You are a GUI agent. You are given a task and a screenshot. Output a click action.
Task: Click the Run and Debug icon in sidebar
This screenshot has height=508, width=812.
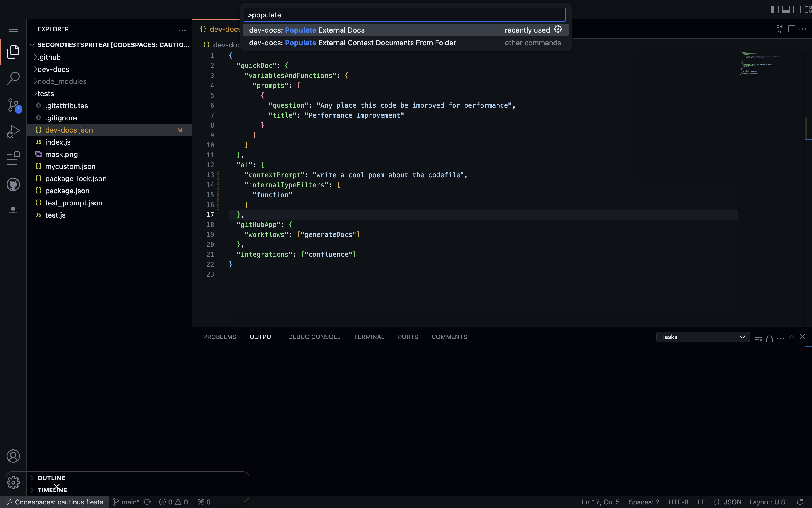13,131
